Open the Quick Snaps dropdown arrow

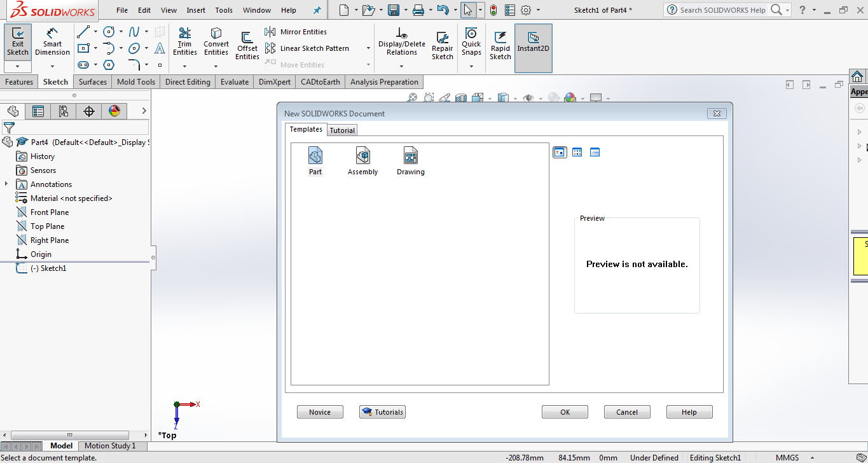471,66
